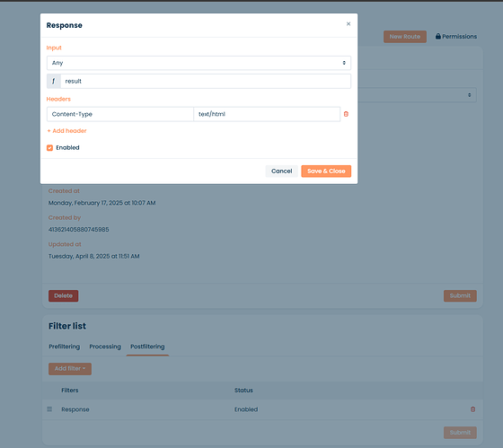Open the background select dropdown behind dialog
The width and height of the screenshot is (503, 448).
417,95
